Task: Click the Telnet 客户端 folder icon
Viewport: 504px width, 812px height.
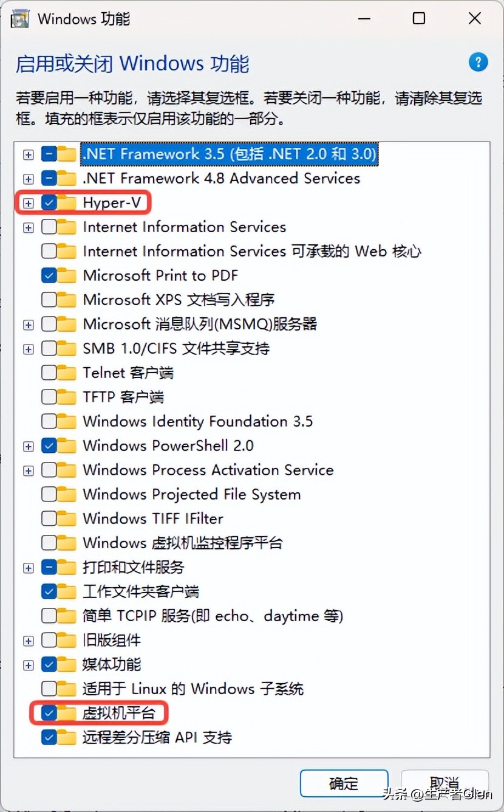Action: point(67,373)
